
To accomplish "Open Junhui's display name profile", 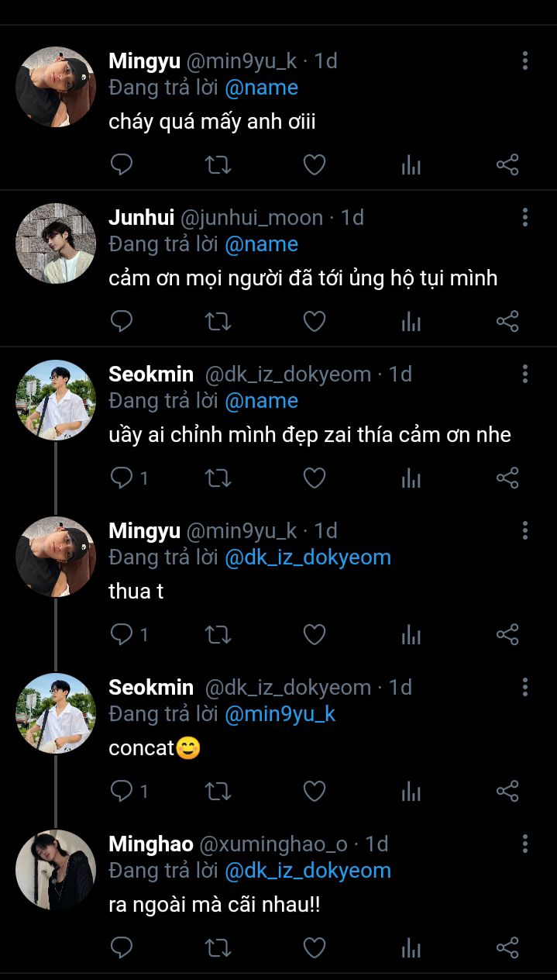I will click(x=141, y=218).
